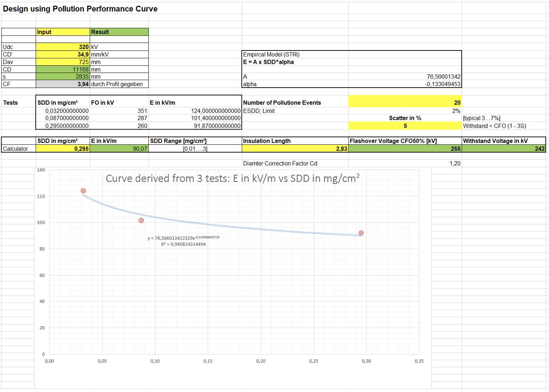Select the leftmost red data point marker
549x392 pixels.
tap(83, 191)
